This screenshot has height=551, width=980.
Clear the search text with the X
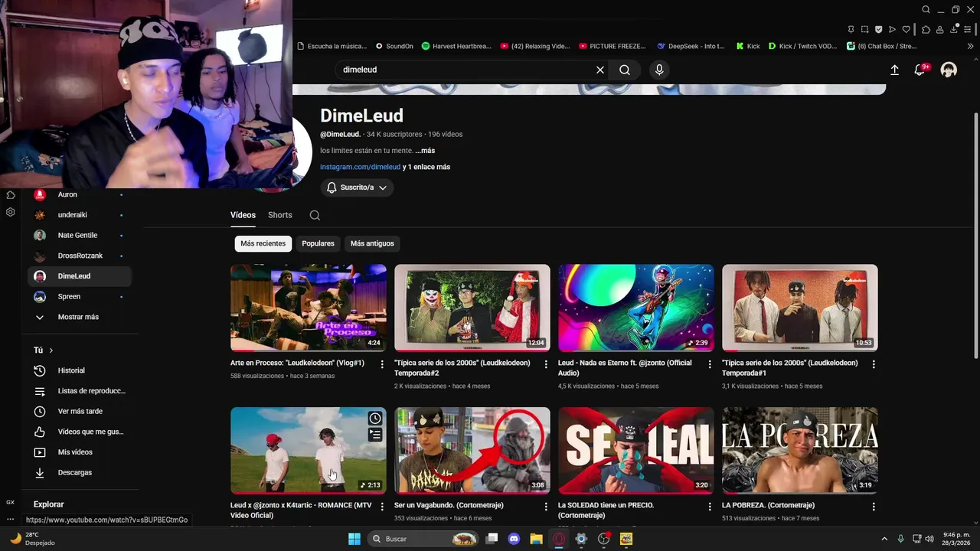point(600,70)
